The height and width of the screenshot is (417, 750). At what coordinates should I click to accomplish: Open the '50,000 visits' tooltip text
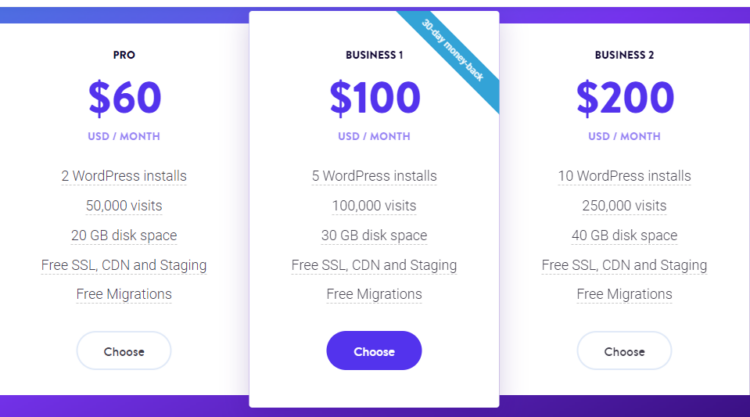pyautogui.click(x=124, y=206)
